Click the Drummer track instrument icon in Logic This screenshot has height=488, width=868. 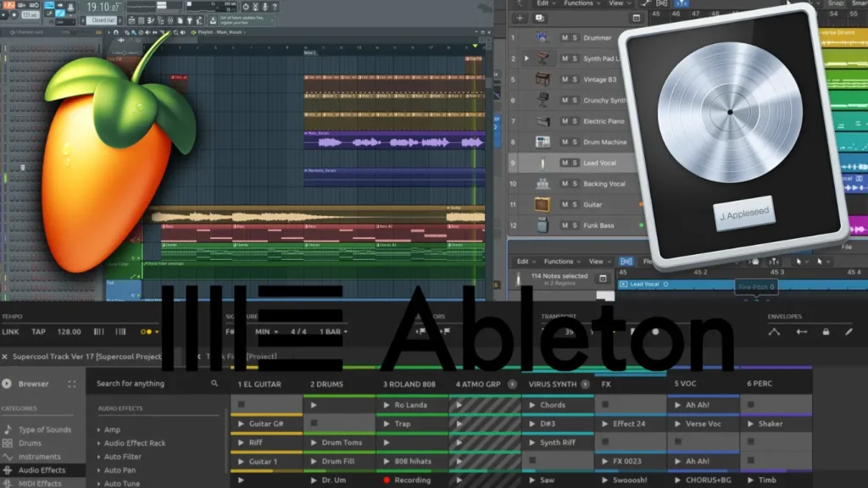coord(542,37)
